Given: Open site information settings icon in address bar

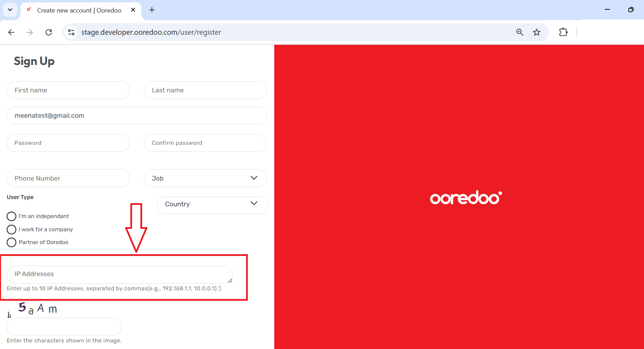Looking at the screenshot, I should [71, 32].
